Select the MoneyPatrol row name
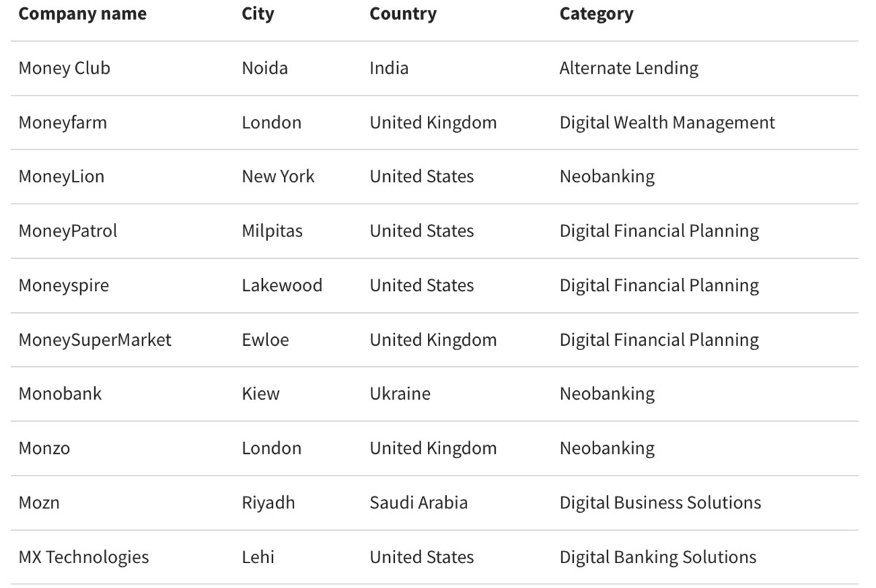Viewport: 876px width, 588px height. 67,231
